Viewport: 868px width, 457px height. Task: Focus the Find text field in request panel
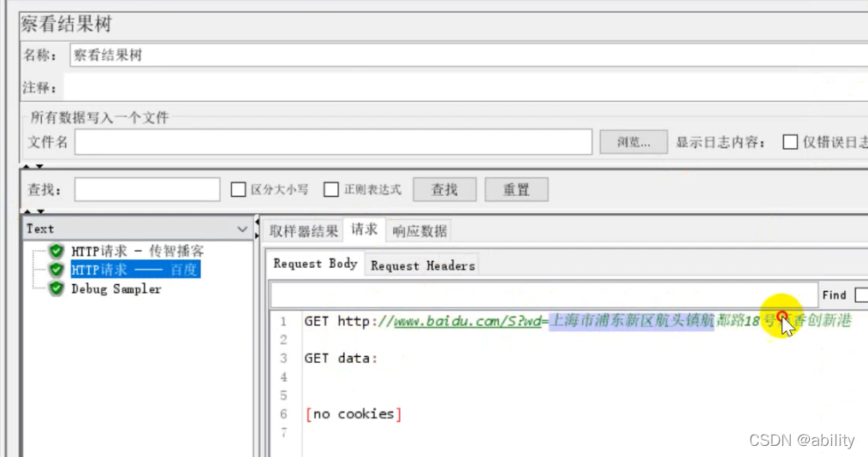[x=544, y=295]
